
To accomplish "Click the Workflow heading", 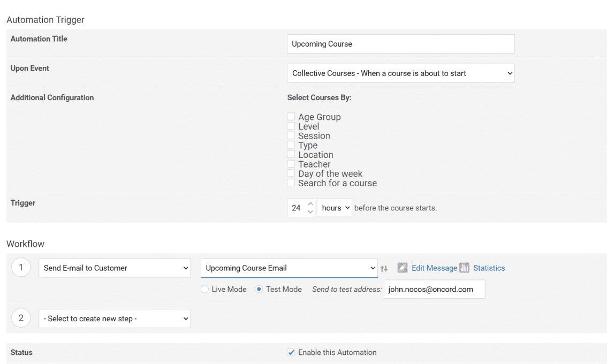I will point(26,244).
